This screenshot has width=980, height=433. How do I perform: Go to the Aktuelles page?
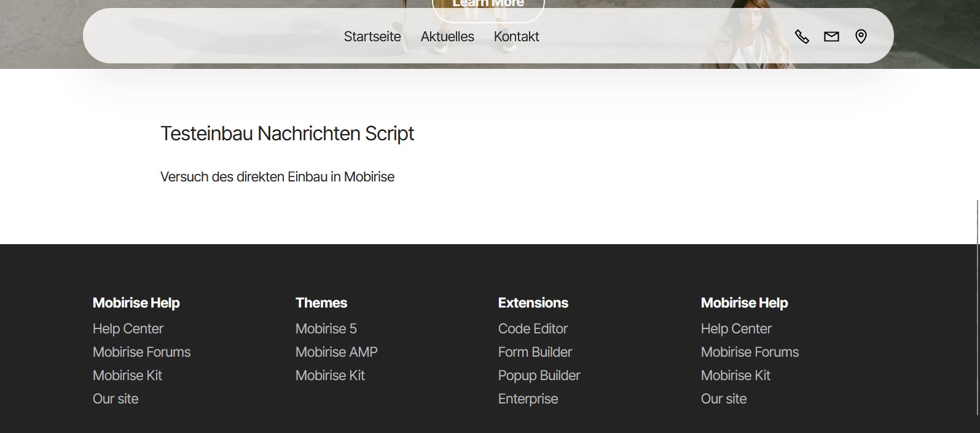[447, 37]
